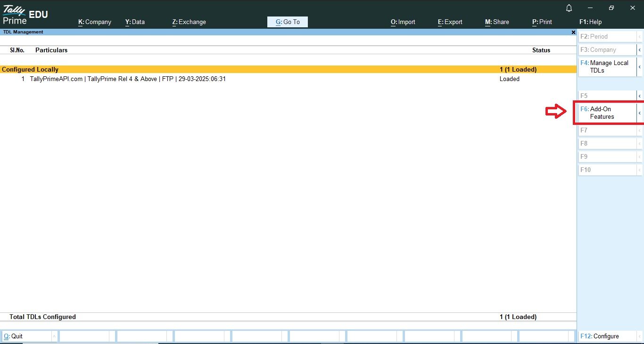Click the Particulars column header

(51, 50)
